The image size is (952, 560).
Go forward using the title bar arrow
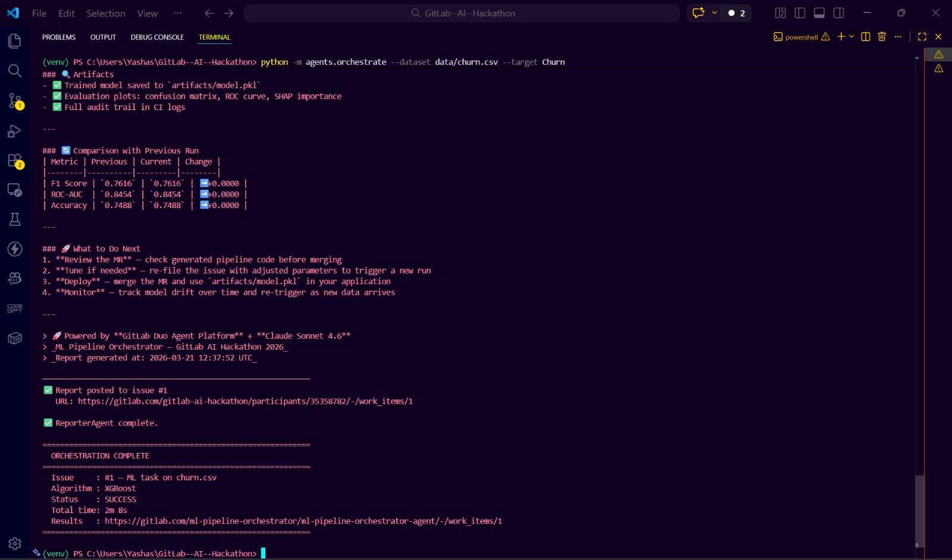coord(229,13)
